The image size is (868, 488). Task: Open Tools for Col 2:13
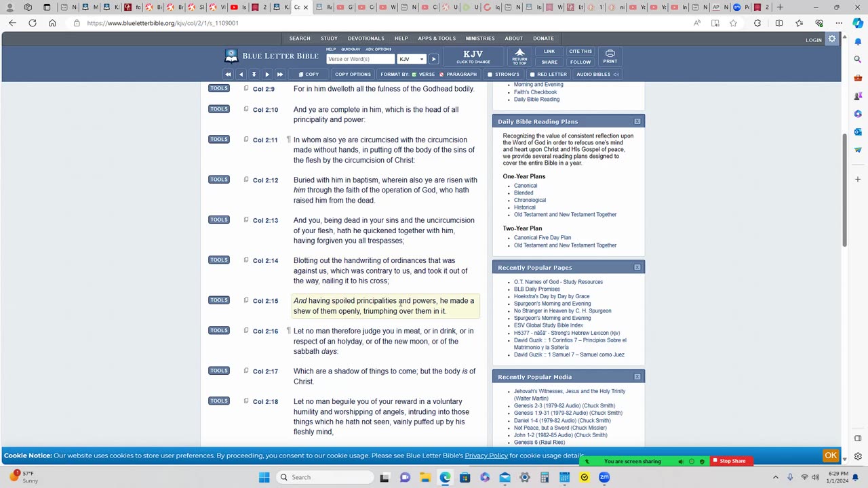point(219,220)
